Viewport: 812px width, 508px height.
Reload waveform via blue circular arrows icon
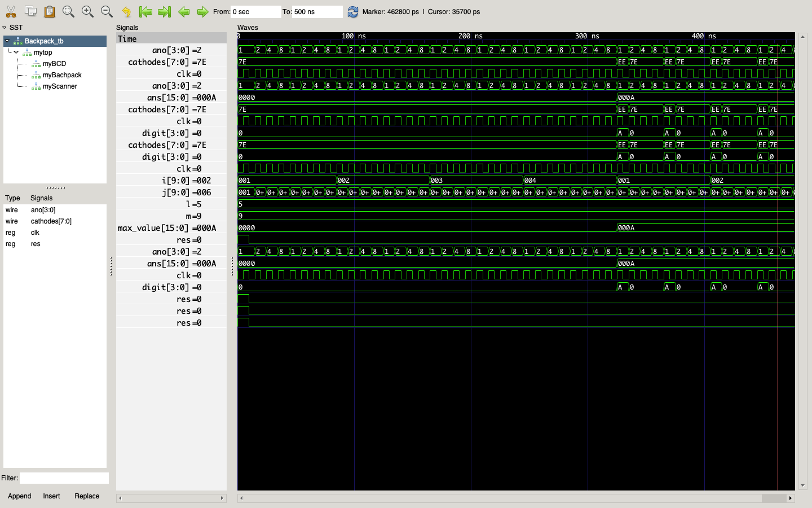pyautogui.click(x=354, y=11)
